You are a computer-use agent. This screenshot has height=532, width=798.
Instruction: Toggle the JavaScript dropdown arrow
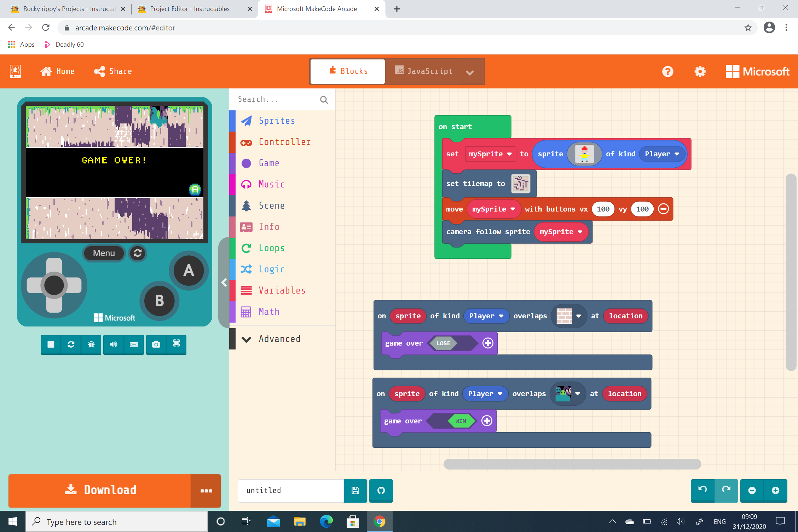(x=470, y=72)
